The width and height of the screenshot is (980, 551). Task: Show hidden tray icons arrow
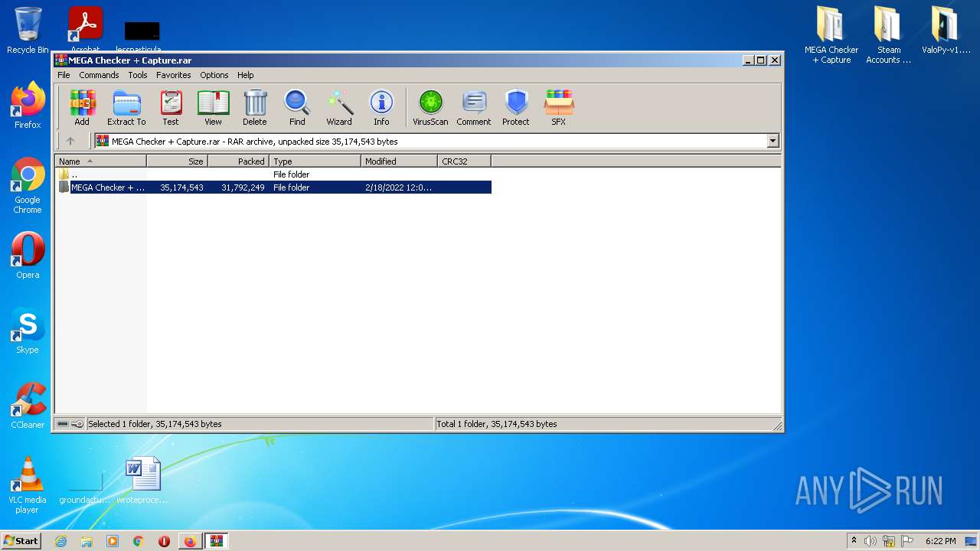(854, 540)
